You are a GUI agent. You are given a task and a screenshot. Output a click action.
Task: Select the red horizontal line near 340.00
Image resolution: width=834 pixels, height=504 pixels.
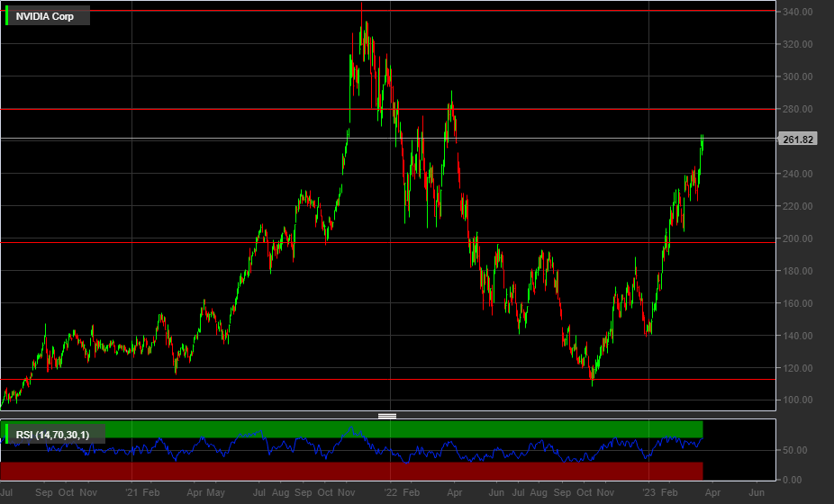(x=388, y=11)
